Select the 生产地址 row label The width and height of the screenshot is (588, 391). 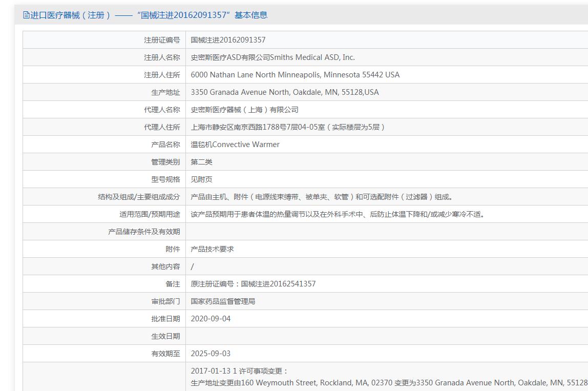tap(166, 92)
